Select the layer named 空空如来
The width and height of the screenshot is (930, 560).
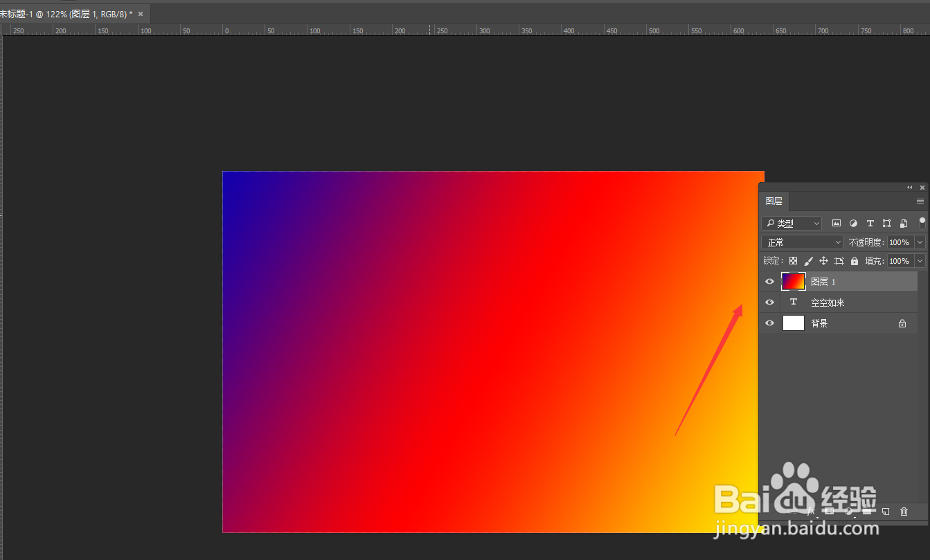click(x=828, y=302)
